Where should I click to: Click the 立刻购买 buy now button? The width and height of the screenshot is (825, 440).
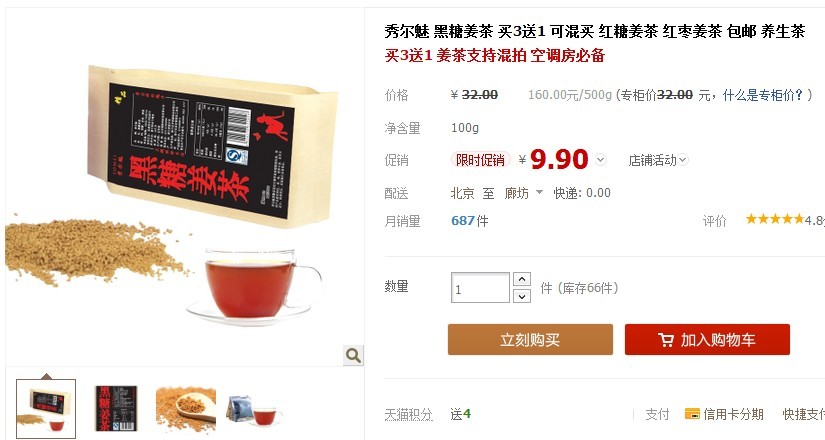point(530,339)
